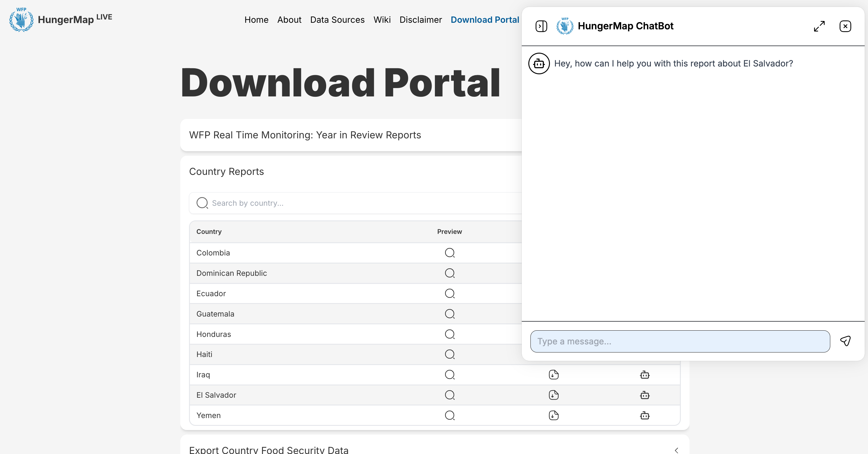Click the chatbot greeting about El Salvador
868x454 pixels.
tap(673, 63)
